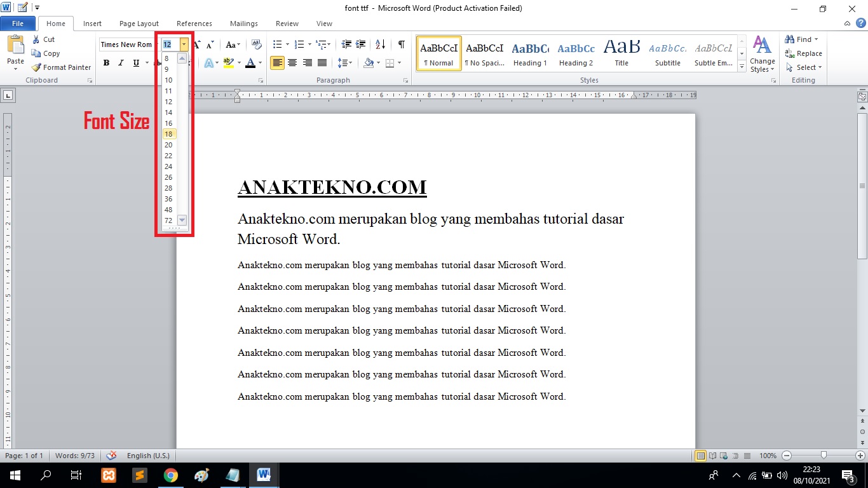
Task: Show or hide paragraph marks
Action: 402,44
